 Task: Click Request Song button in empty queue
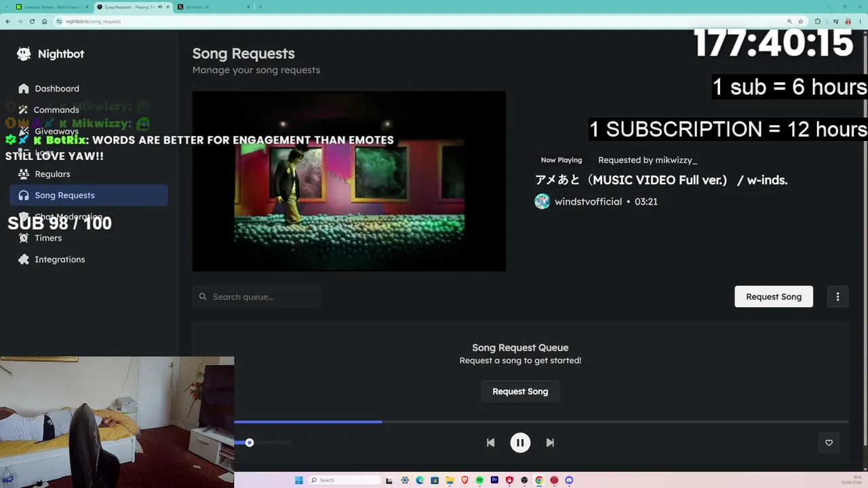520,392
